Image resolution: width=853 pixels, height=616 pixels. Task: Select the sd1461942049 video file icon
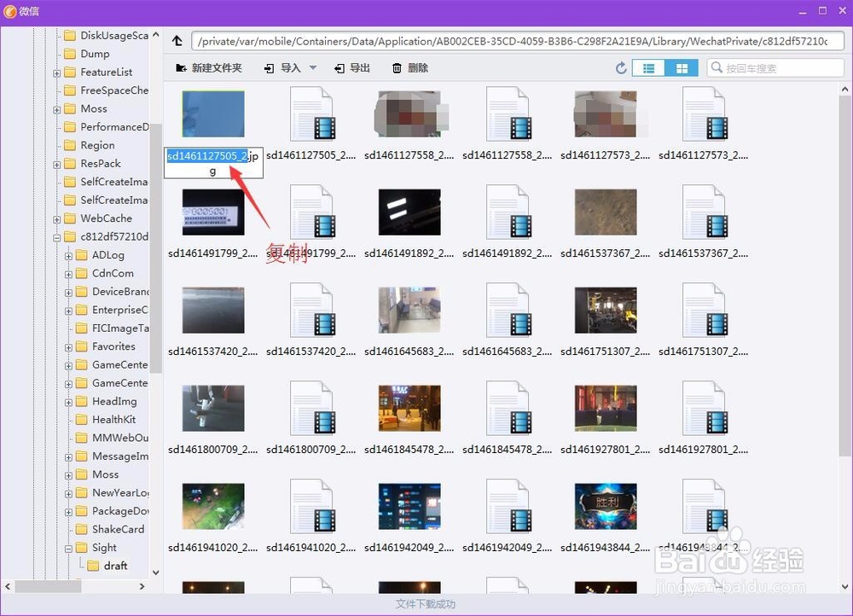click(x=508, y=506)
